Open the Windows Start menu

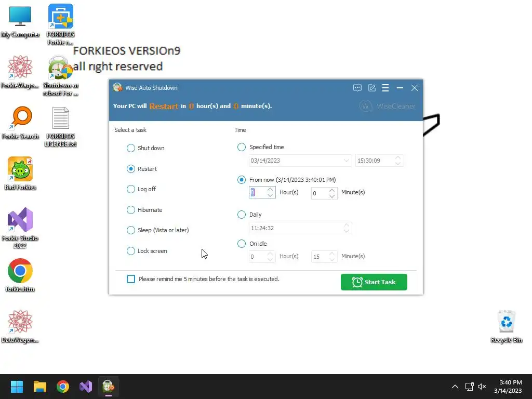tap(17, 387)
